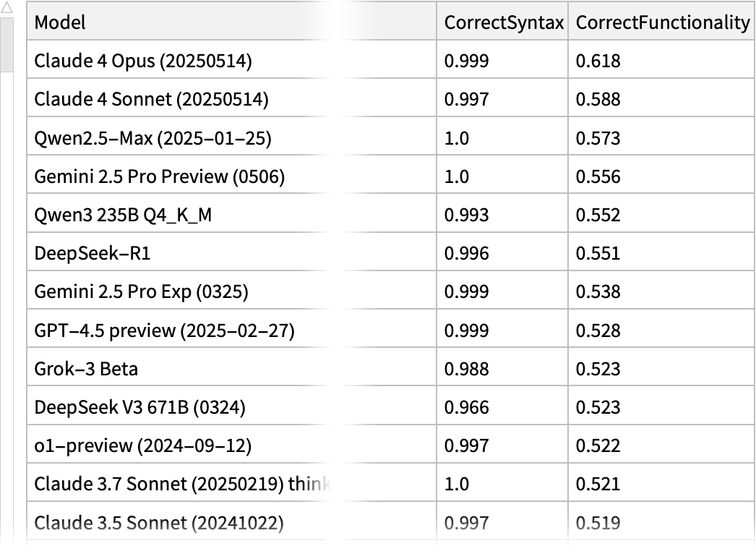
Task: Select the Grok-3 Beta model cell
Action: point(86,369)
